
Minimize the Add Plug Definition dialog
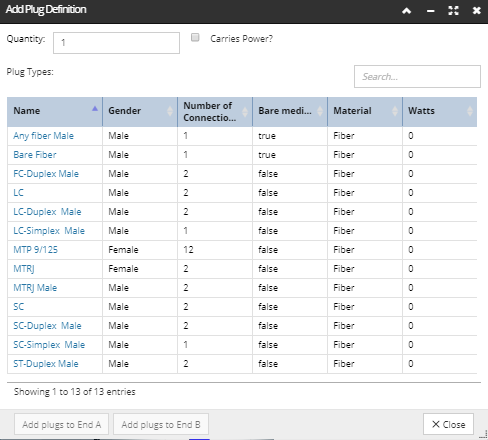pyautogui.click(x=430, y=11)
